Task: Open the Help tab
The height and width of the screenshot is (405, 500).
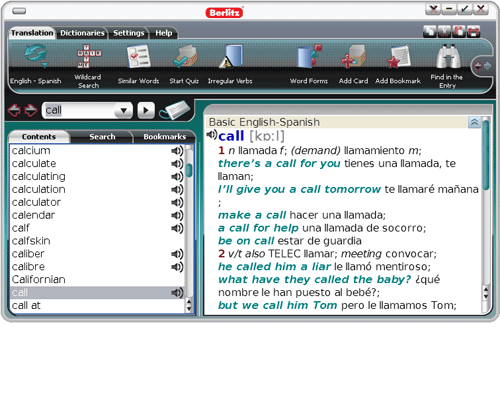Action: tap(164, 33)
